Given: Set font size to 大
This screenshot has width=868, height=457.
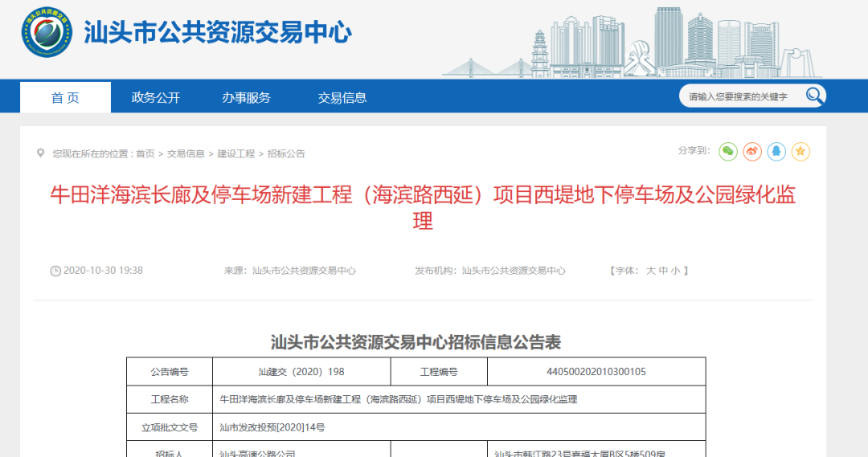Looking at the screenshot, I should [650, 271].
